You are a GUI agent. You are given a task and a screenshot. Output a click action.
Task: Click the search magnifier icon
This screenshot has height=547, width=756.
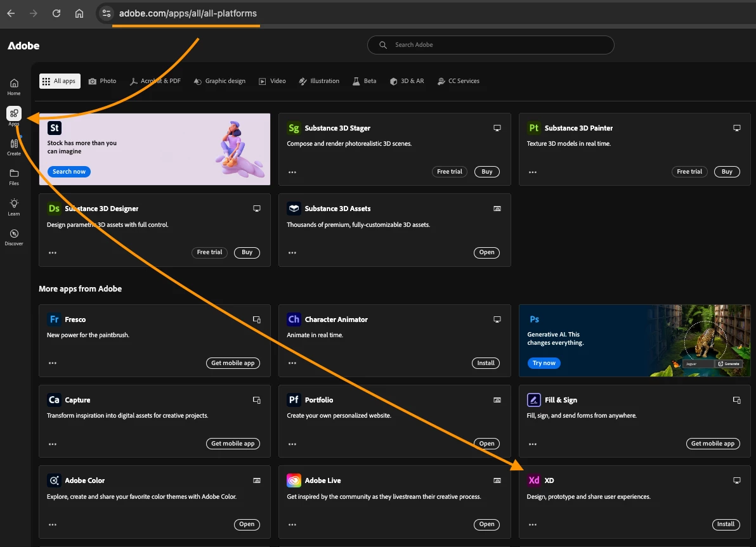click(x=383, y=45)
